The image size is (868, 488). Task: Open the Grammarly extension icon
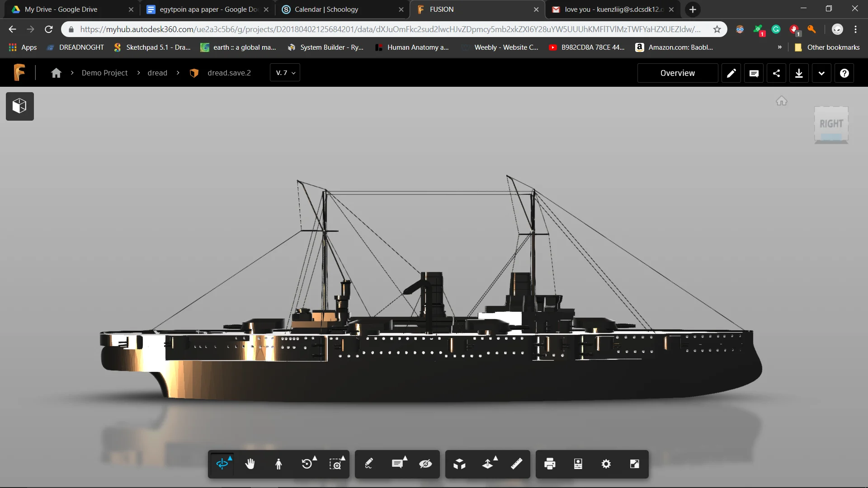tap(776, 29)
